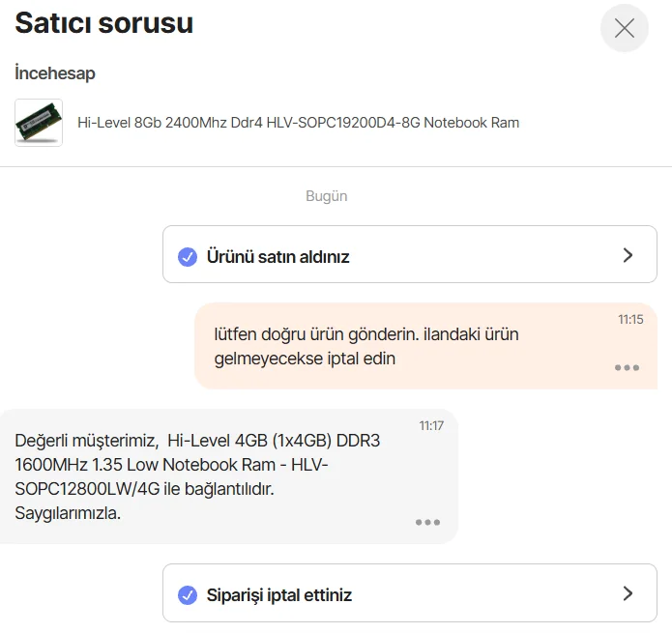Click the 11:15 message timestamp

tap(630, 320)
